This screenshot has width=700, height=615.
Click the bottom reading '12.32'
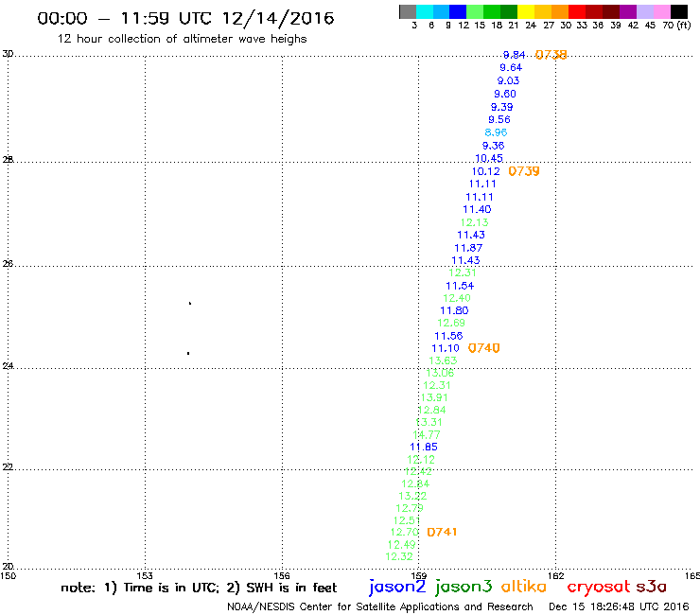[399, 556]
